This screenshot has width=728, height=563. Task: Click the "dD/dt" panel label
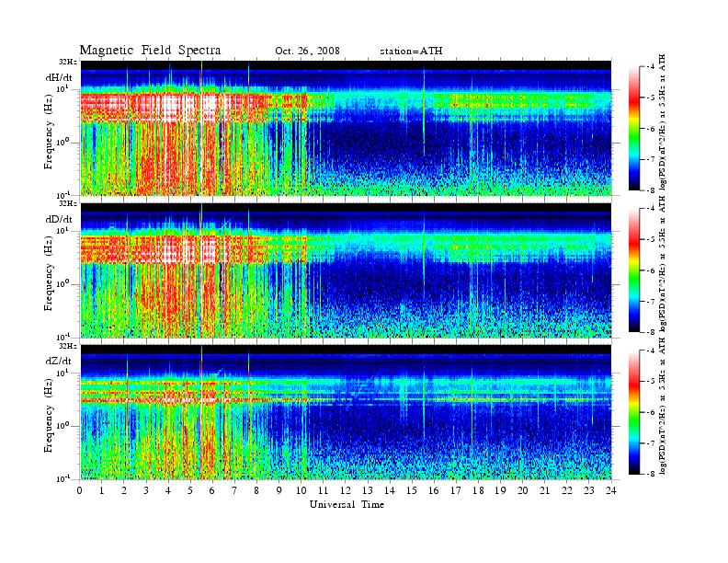pos(59,219)
